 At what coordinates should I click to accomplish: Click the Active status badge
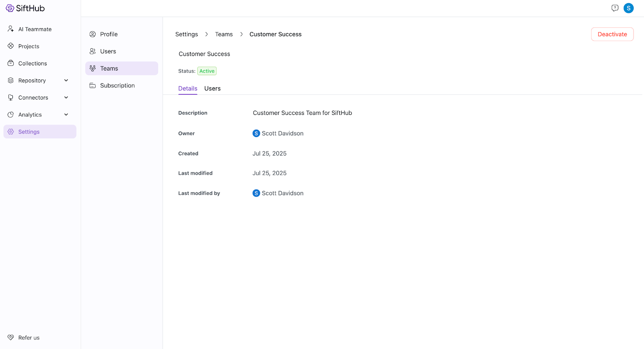click(207, 71)
